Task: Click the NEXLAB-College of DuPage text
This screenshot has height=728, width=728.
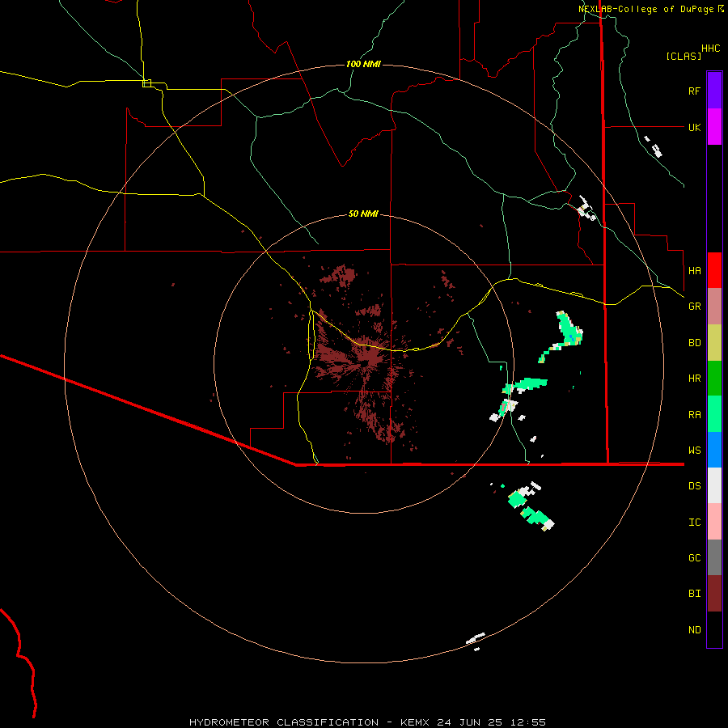Action: pos(645,9)
